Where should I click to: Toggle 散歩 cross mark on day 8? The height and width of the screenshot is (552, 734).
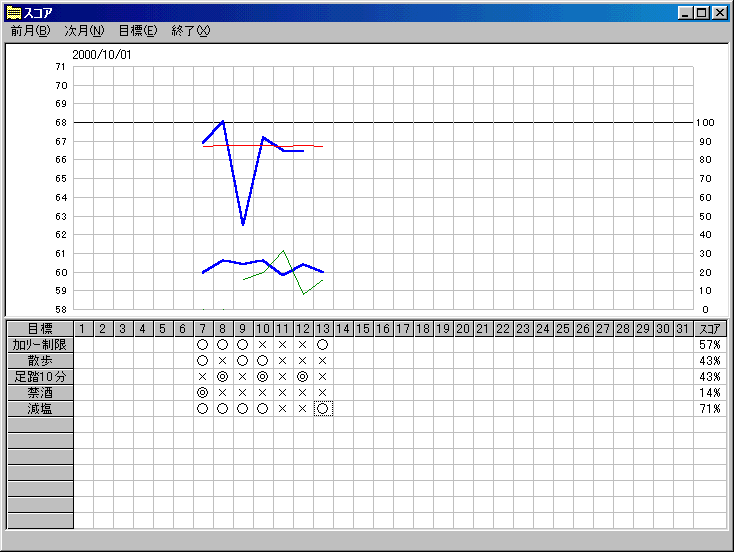(222, 361)
